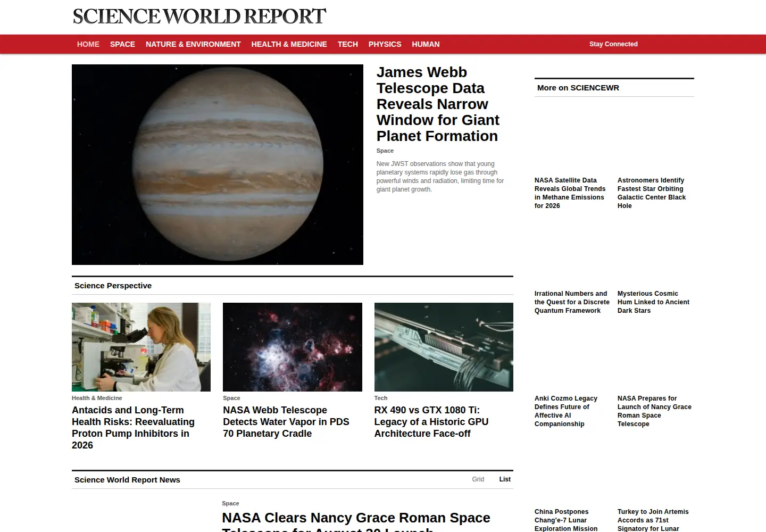Open the scientist microscope article thumbnail
This screenshot has height=532, width=766.
(141, 347)
